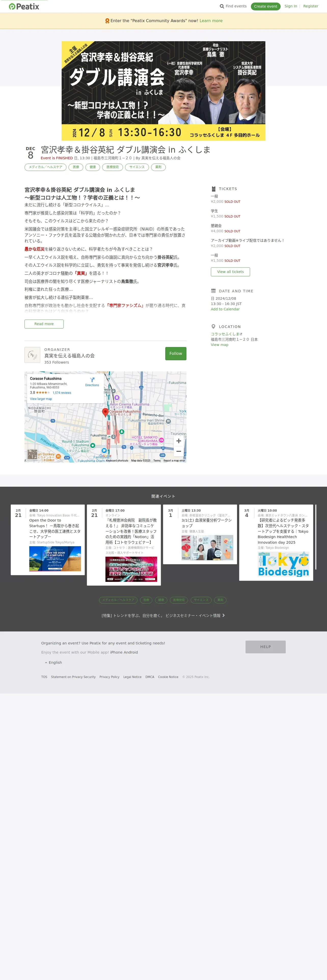The width and height of the screenshot is (327, 980).
Task: Switch map to satellite view thumbnail
Action: pyautogui.click(x=32, y=454)
